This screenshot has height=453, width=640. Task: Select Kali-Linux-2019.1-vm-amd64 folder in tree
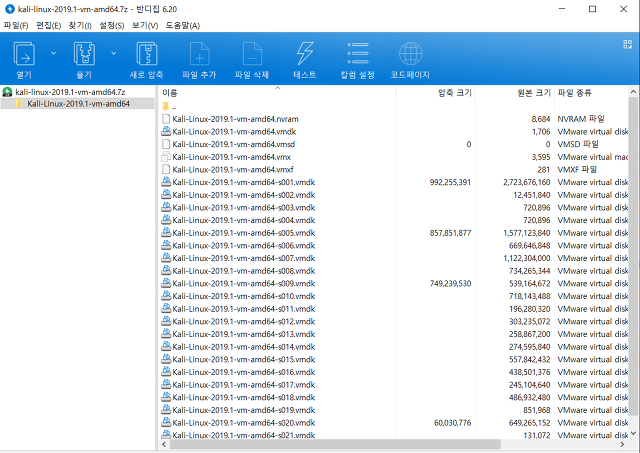coord(78,104)
